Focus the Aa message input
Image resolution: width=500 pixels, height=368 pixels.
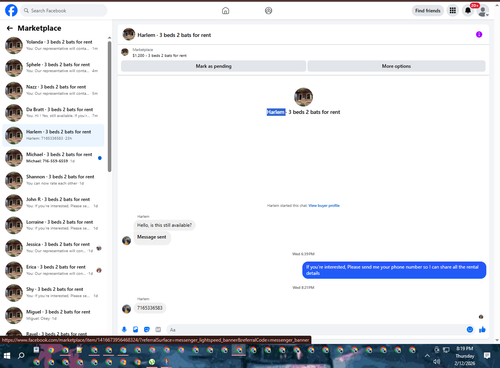(x=315, y=330)
